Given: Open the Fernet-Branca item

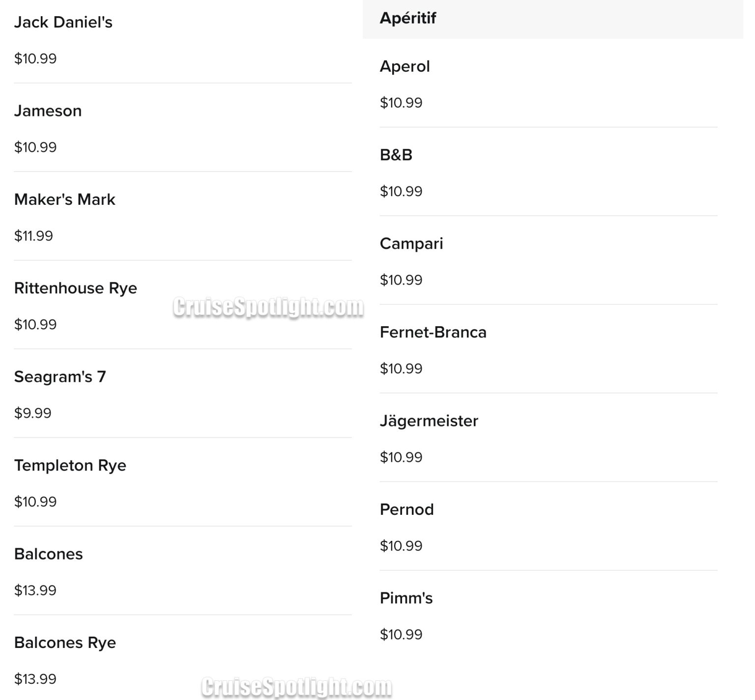Looking at the screenshot, I should [433, 333].
